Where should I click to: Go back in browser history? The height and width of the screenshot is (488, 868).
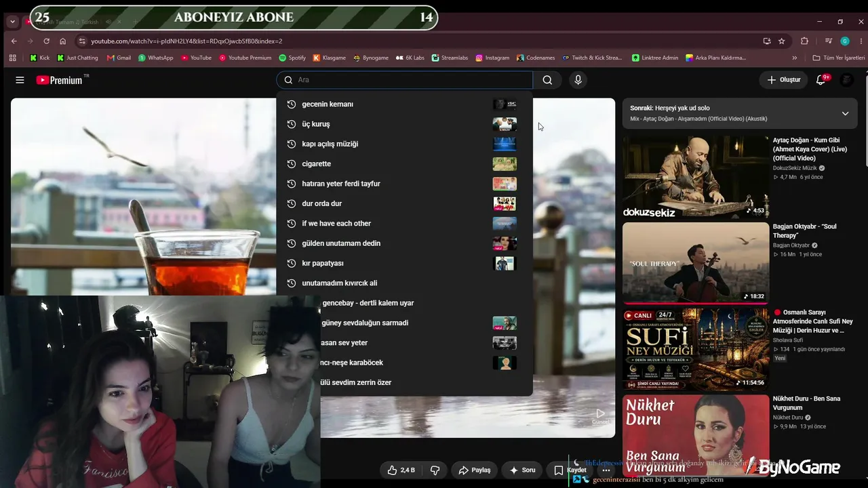(14, 41)
